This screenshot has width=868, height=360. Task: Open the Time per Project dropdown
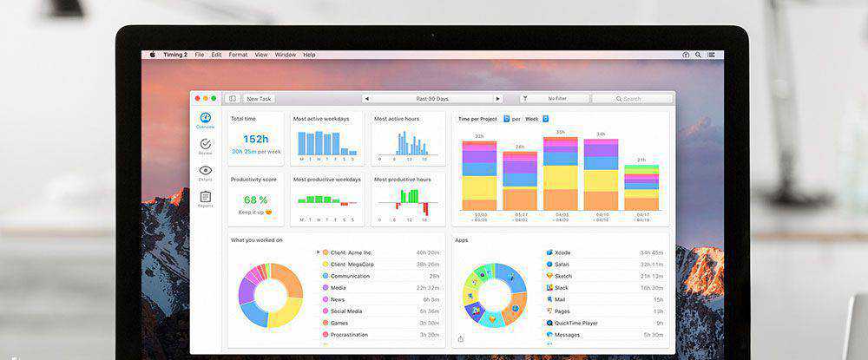coord(506,119)
